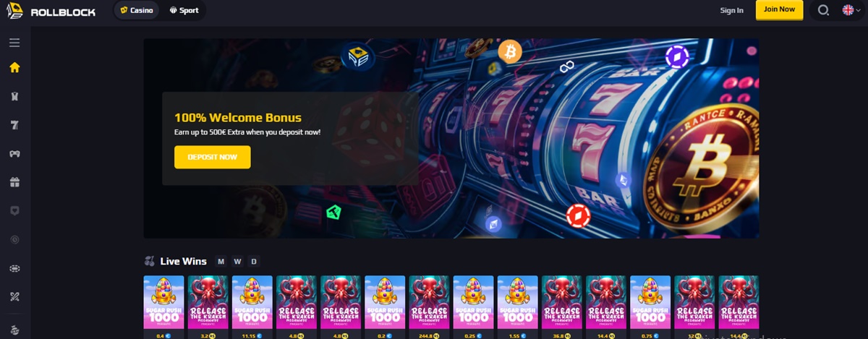Click the Sign In link
Viewport: 868px width, 339px height.
(x=732, y=10)
